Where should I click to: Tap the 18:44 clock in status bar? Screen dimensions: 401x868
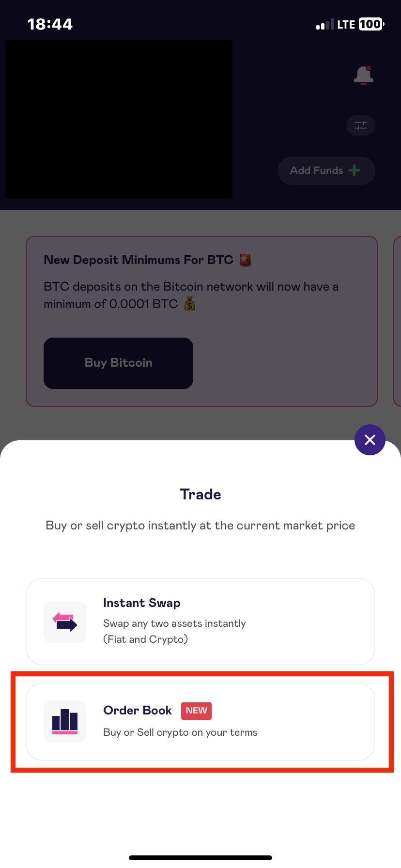coord(50,24)
